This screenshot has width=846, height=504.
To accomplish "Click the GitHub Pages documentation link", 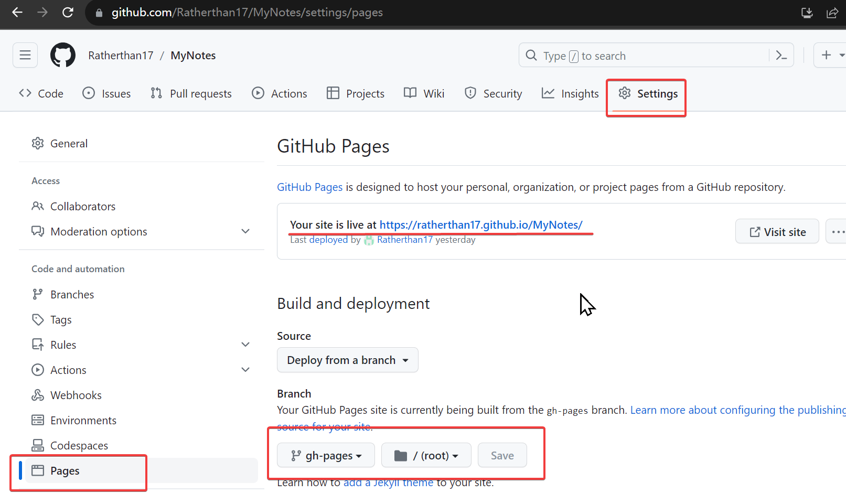I will click(309, 187).
